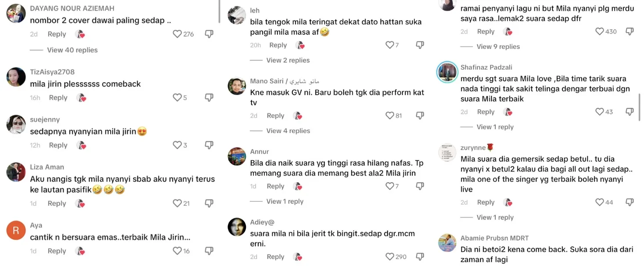The width and height of the screenshot is (644, 267).
Task: Expand View 40 replies
Action: pos(72,50)
